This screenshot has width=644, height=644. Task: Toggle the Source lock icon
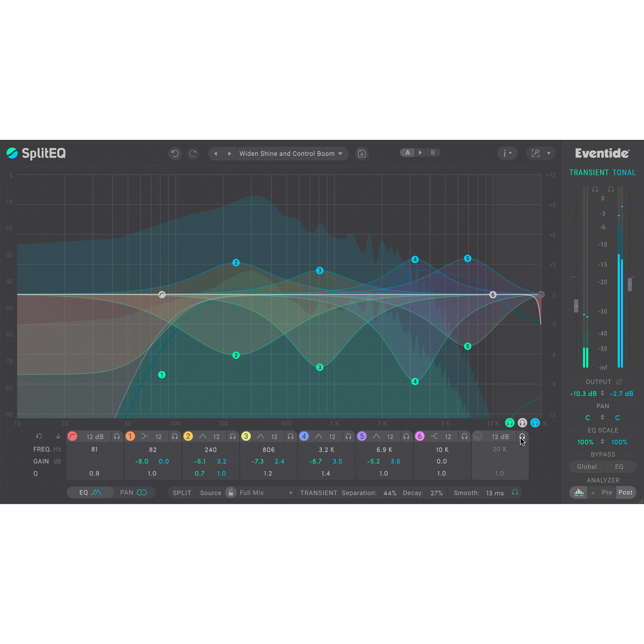point(231,493)
